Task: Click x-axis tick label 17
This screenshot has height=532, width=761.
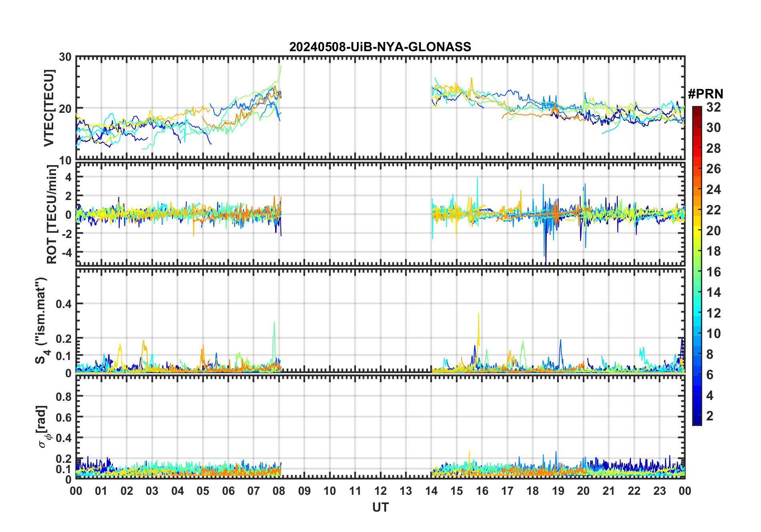Action: (507, 491)
